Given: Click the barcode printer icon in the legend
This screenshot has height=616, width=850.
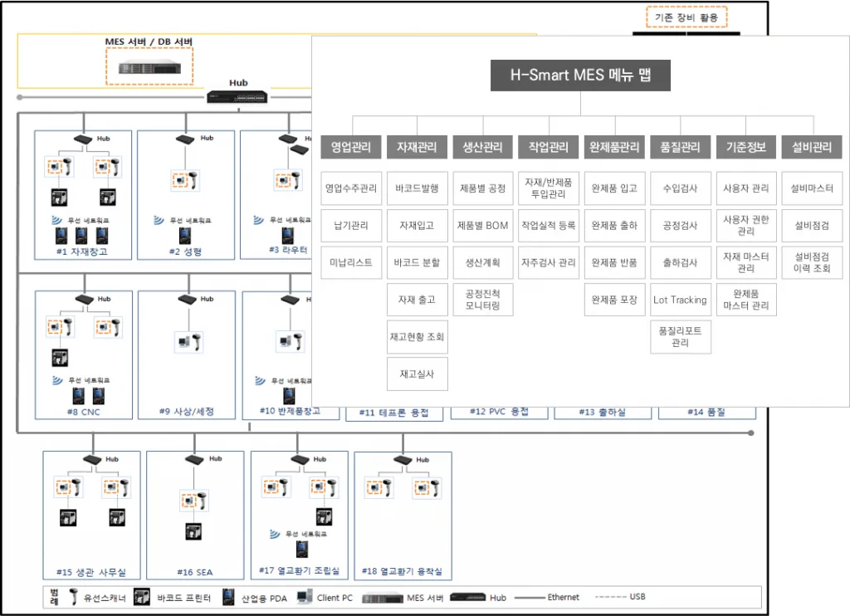Looking at the screenshot, I should 142,597.
